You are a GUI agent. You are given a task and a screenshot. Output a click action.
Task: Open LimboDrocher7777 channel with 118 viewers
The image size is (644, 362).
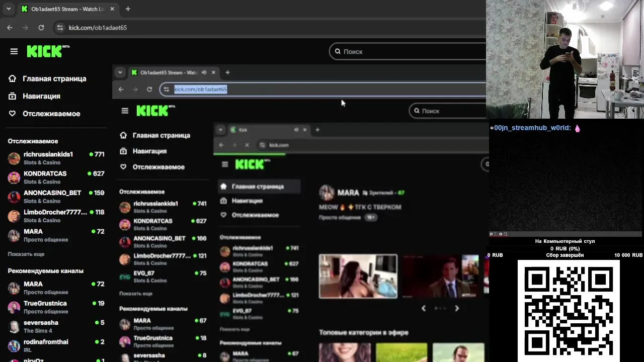[x=56, y=216]
